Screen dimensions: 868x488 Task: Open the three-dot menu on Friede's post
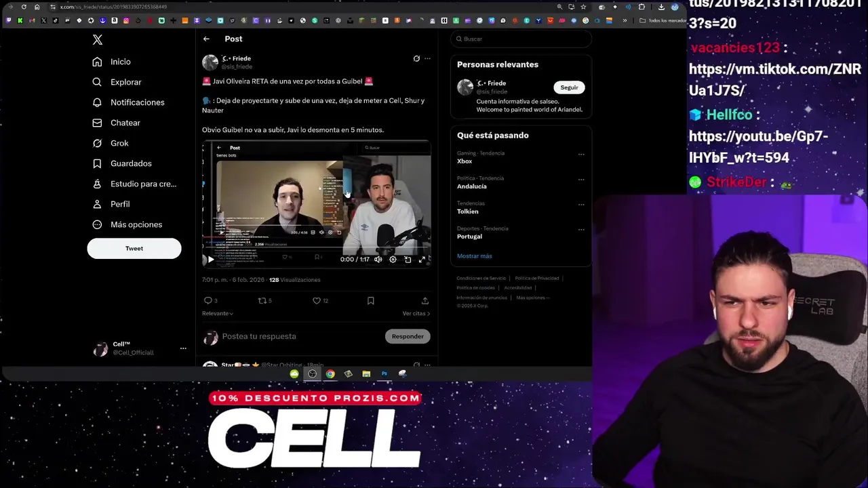click(x=427, y=58)
